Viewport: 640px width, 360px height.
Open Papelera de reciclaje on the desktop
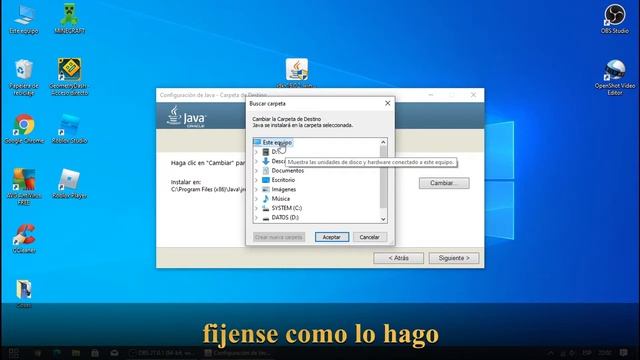click(24, 77)
